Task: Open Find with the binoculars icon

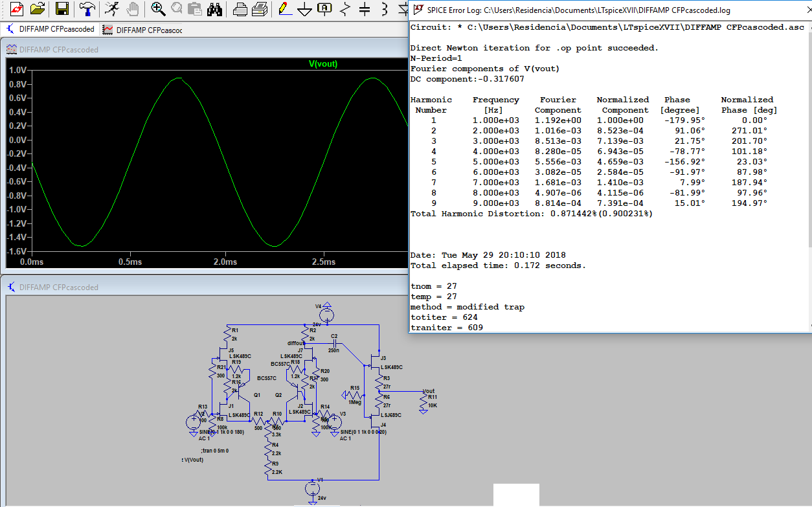Action: coord(215,9)
